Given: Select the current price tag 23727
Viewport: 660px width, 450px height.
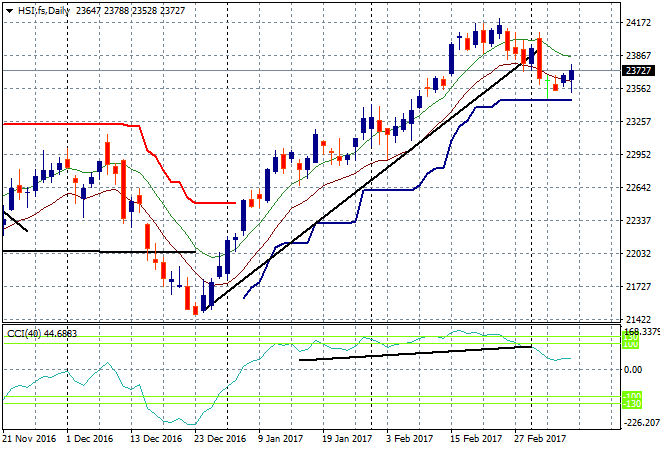Looking at the screenshot, I should click(x=638, y=71).
